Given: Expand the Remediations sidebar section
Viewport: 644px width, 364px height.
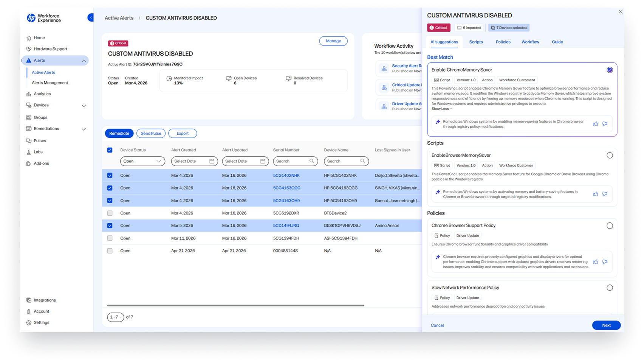Looking at the screenshot, I should pos(84,129).
